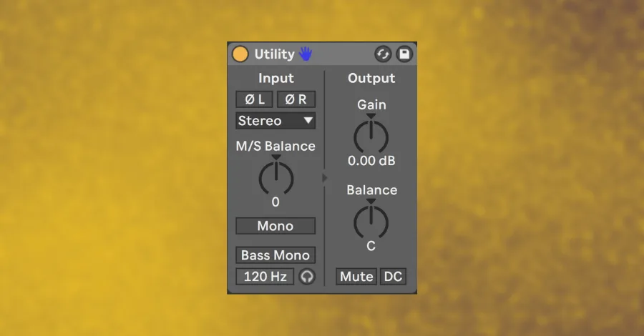Viewport: 644px width, 336px height.
Task: Click the blue hand icon beside Utility
Action: pos(305,54)
